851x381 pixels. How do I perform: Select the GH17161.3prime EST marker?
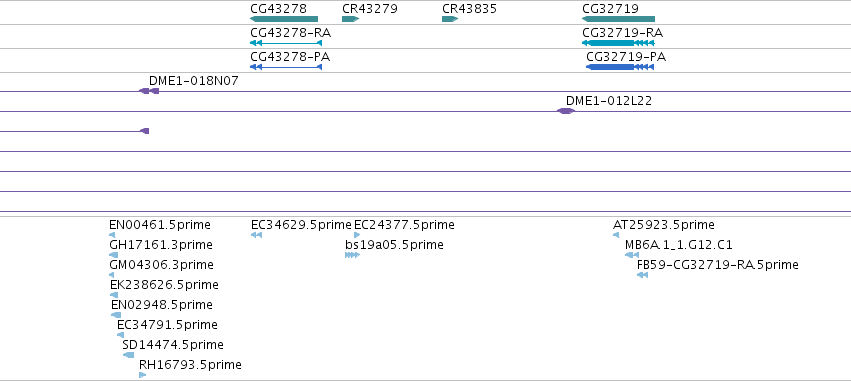[113, 255]
